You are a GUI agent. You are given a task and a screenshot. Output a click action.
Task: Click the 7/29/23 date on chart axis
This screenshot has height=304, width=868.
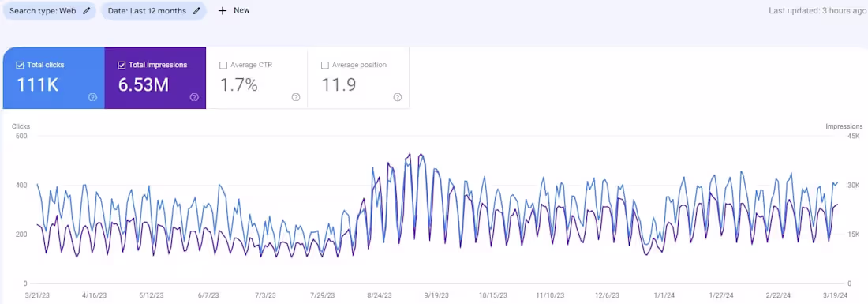[x=321, y=295]
